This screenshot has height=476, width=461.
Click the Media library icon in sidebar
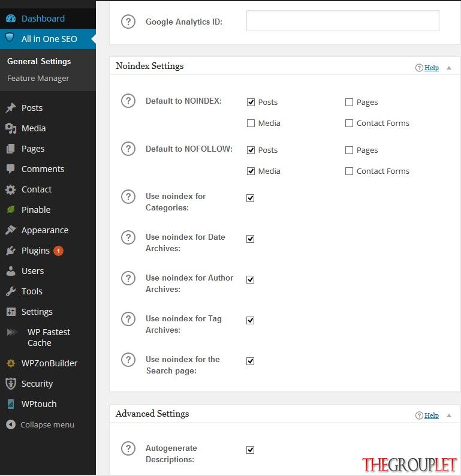[11, 128]
